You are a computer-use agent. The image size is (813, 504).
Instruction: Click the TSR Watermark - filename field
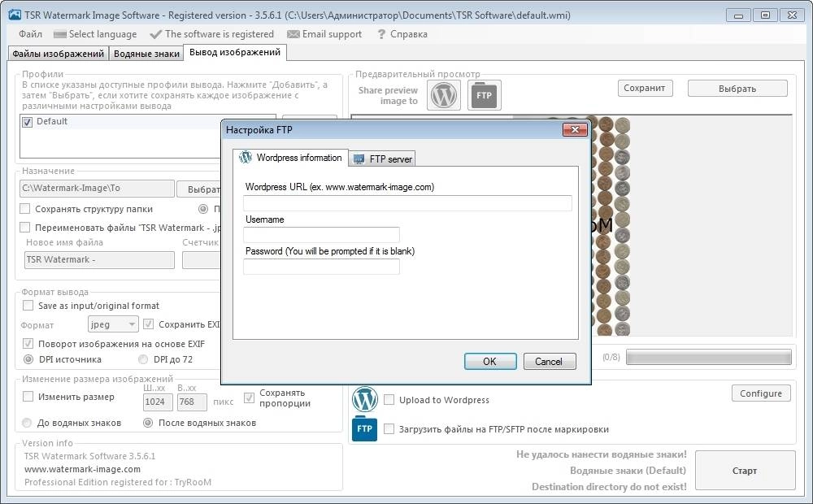[99, 260]
